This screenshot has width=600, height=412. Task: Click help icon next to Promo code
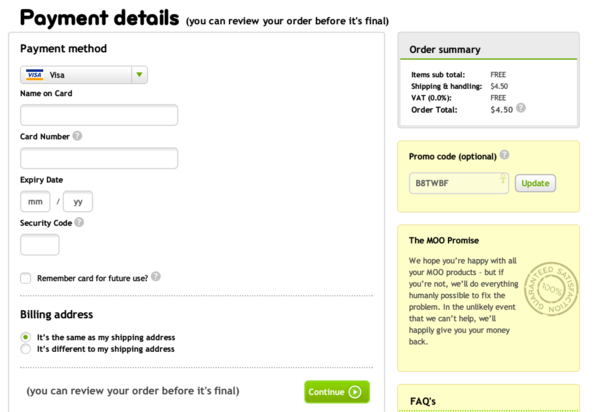pyautogui.click(x=504, y=155)
